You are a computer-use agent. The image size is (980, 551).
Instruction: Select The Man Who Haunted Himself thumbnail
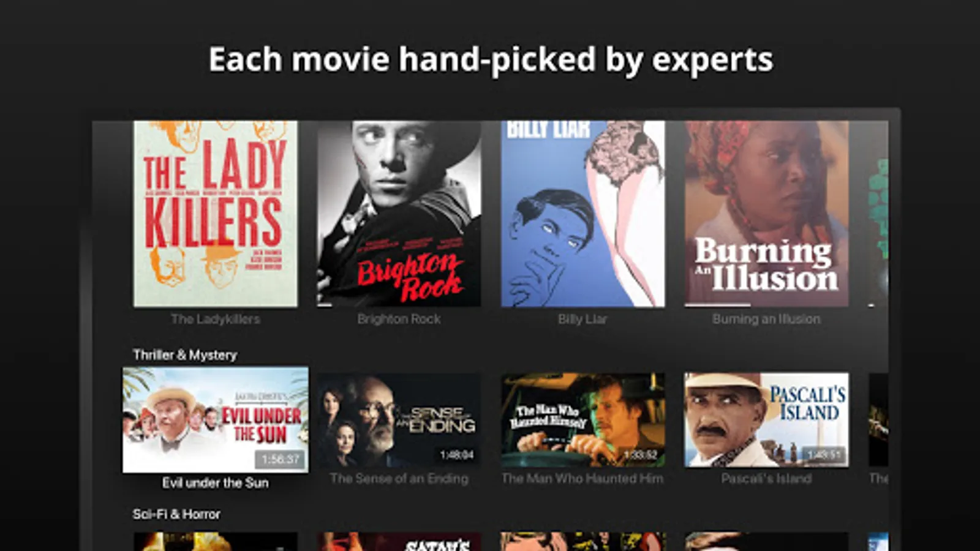coord(583,420)
